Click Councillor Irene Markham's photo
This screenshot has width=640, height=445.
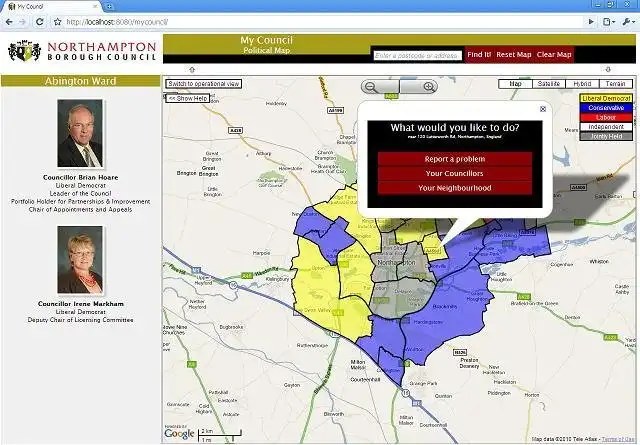[x=80, y=260]
